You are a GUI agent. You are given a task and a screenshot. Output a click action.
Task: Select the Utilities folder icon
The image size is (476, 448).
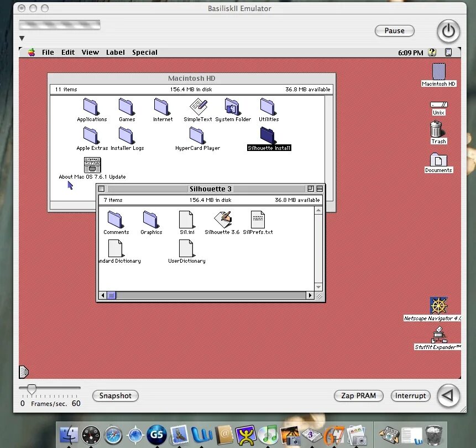pyautogui.click(x=268, y=107)
